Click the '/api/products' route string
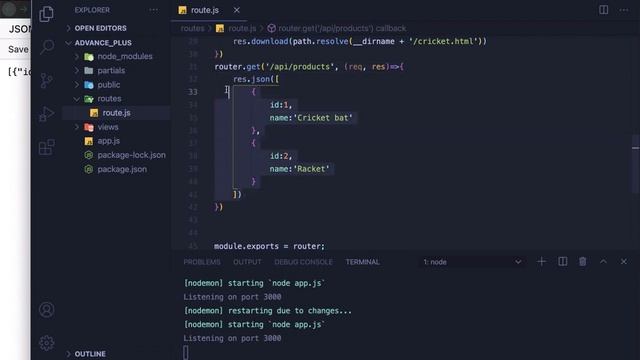This screenshot has width=640, height=360. coord(300,67)
